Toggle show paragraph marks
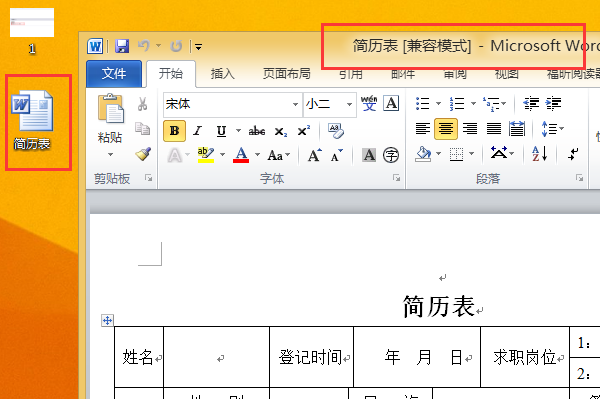Image resolution: width=600 pixels, height=399 pixels. (573, 154)
